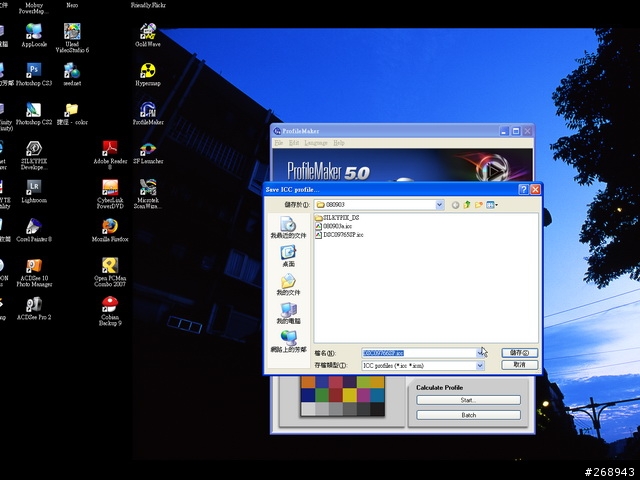Launch Microtek ScanWizard from the desktop
The image size is (640, 480).
coord(148,194)
